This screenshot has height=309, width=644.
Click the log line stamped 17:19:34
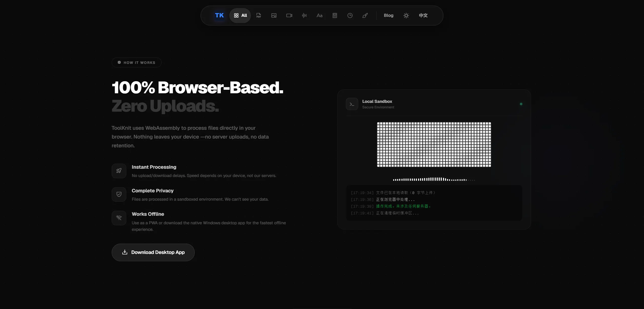[393, 193]
